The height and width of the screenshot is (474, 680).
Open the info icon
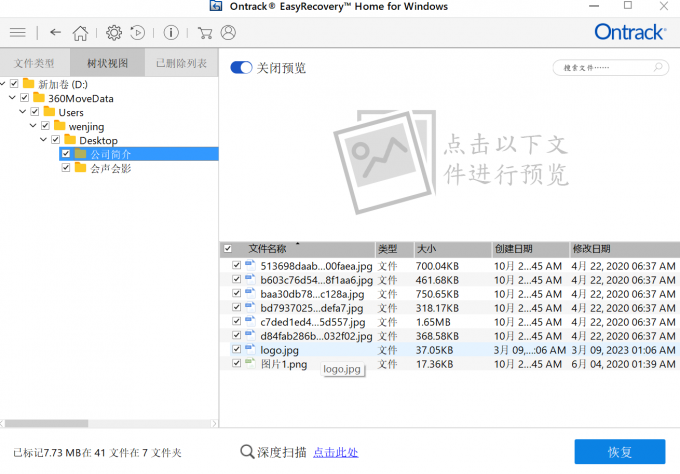[171, 33]
